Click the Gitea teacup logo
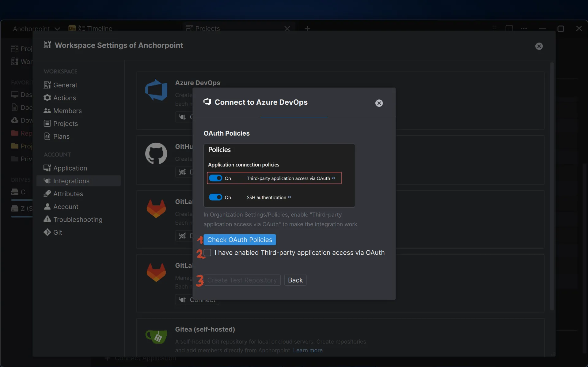This screenshot has height=367, width=588. [x=156, y=337]
